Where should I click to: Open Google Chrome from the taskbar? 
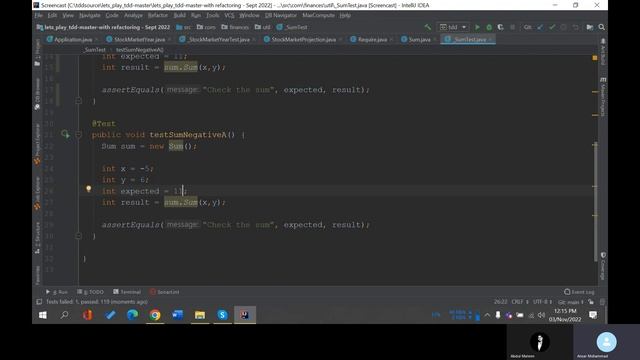[x=155, y=315]
